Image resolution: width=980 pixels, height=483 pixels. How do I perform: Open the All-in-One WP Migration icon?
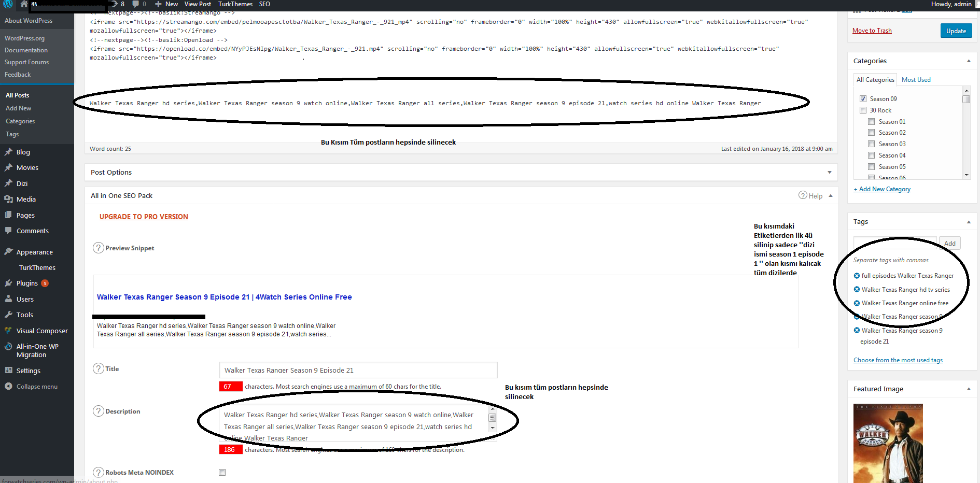[8, 347]
